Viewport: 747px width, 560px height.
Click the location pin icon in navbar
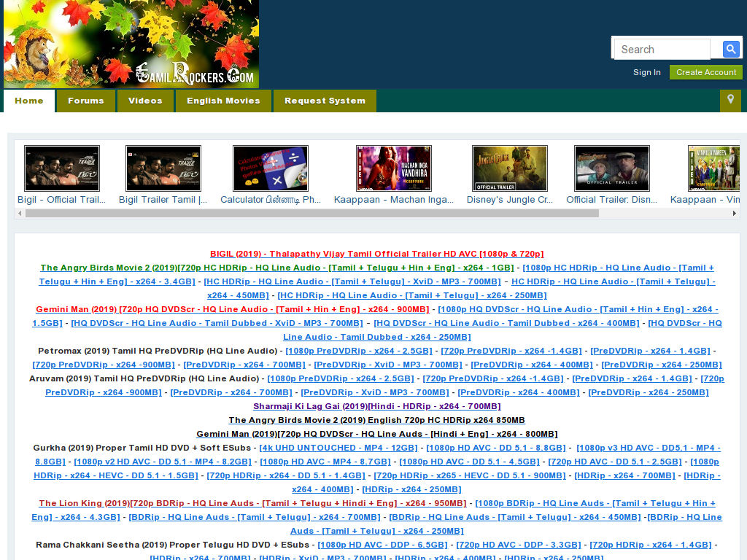pyautogui.click(x=730, y=100)
